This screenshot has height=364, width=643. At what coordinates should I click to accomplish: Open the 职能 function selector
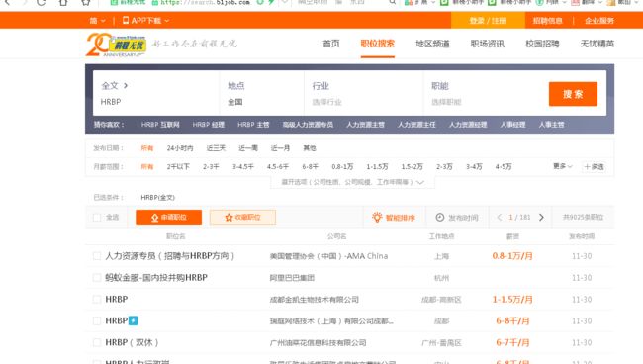tap(484, 93)
